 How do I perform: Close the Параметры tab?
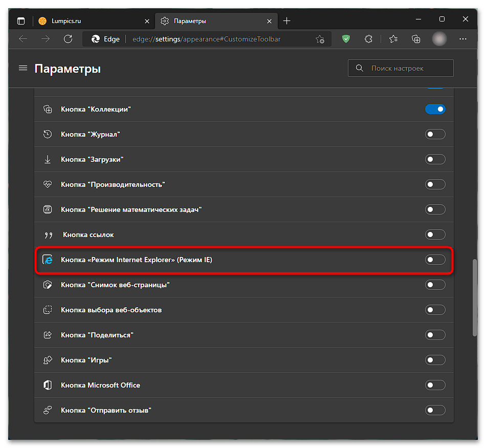click(269, 21)
